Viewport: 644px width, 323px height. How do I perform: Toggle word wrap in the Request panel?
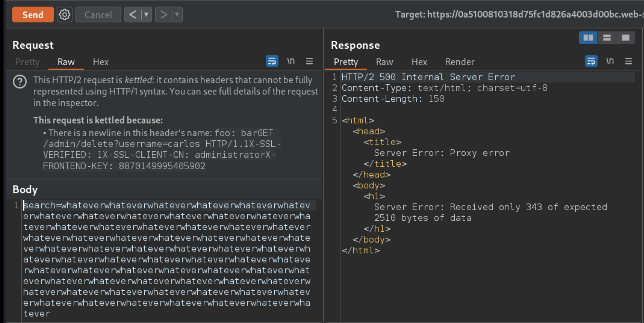point(272,61)
